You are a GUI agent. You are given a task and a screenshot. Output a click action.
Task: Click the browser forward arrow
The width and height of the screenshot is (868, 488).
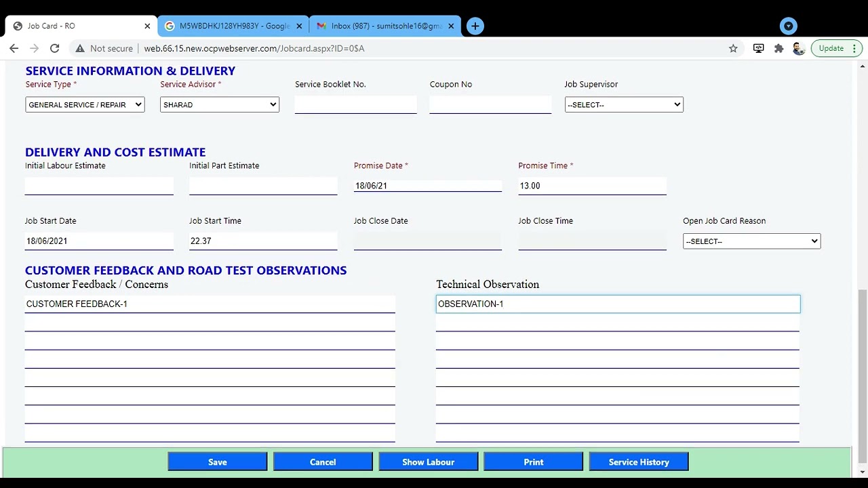(35, 48)
